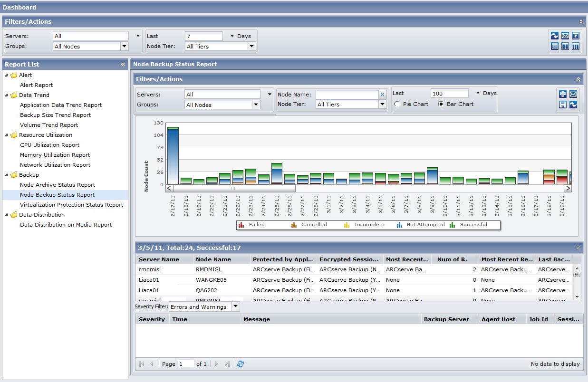Print the Node Backup Status Report
Image resolution: width=588 pixels, height=382 pixels.
[563, 94]
